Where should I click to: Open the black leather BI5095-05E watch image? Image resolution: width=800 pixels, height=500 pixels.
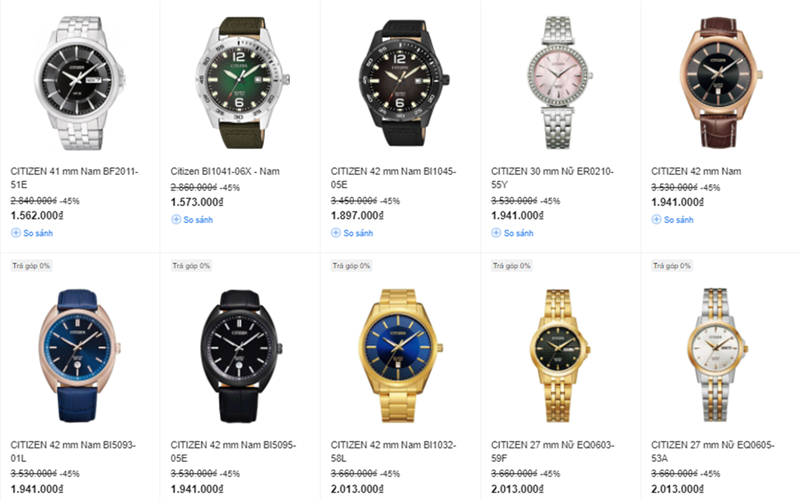coord(240,356)
